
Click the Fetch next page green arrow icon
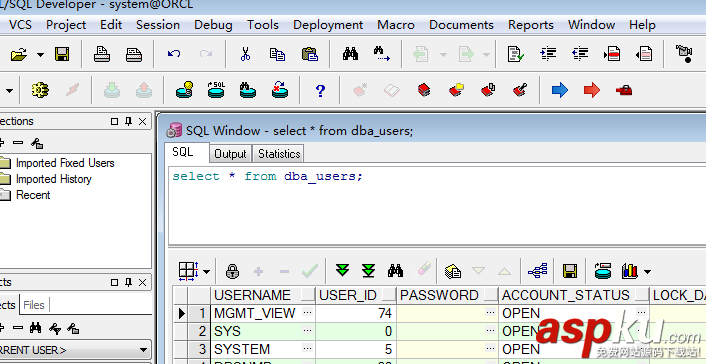[x=342, y=271]
